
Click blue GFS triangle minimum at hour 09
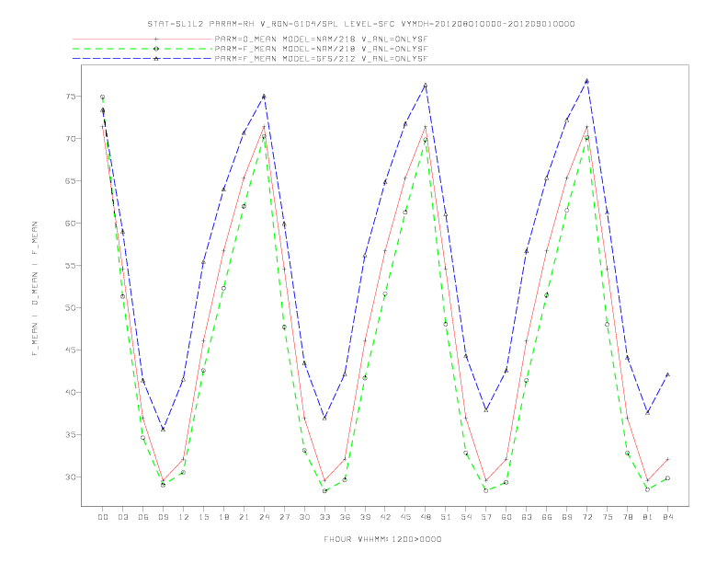click(163, 430)
